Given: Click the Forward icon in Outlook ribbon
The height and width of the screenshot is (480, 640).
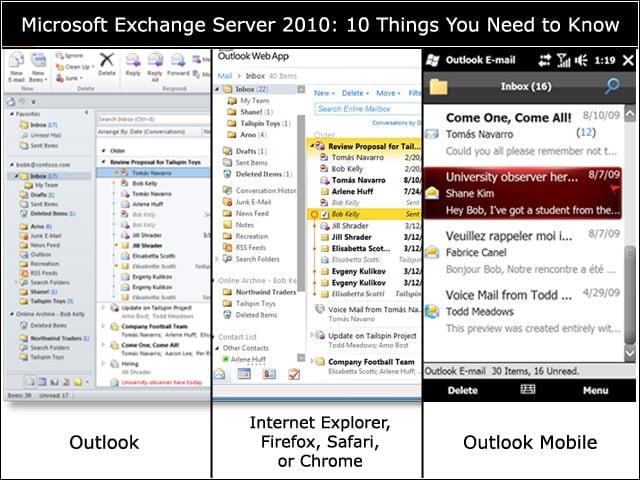Looking at the screenshot, I should [178, 60].
